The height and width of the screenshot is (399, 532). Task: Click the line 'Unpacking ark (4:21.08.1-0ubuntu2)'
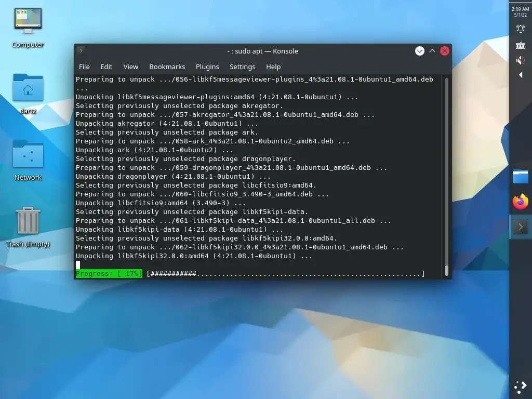pyautogui.click(x=154, y=150)
